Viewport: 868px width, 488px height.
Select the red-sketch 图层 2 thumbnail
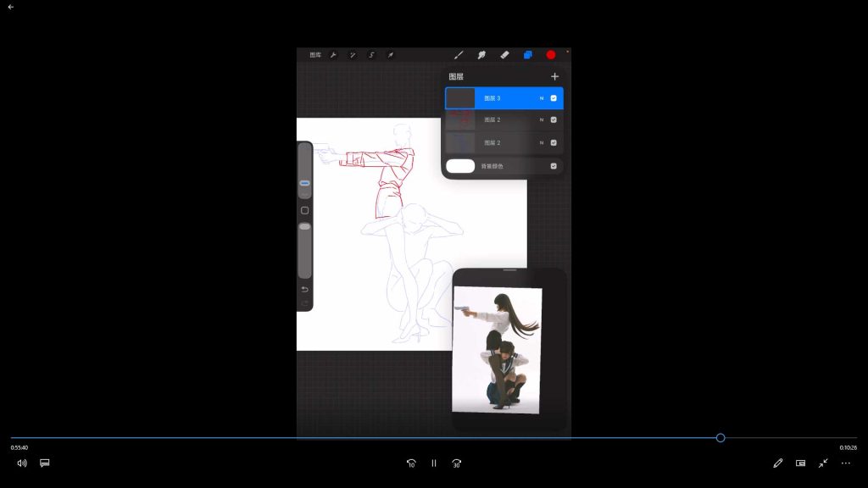460,120
